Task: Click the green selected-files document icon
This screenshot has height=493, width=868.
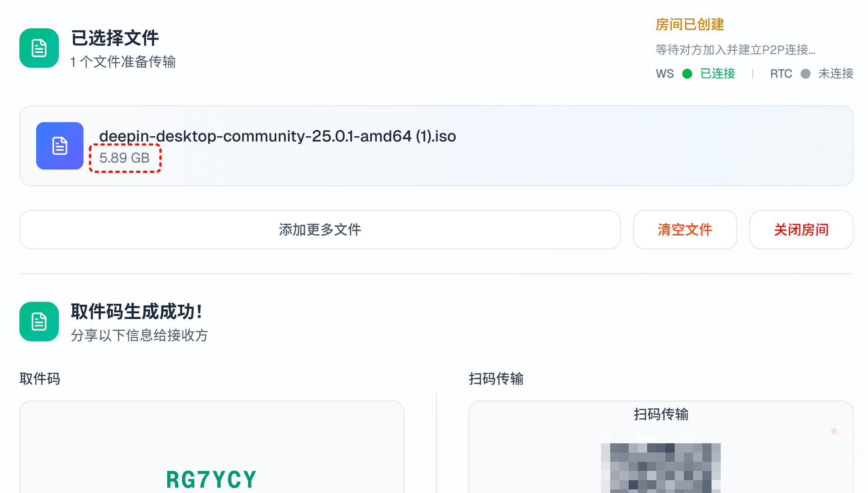Action: 39,48
